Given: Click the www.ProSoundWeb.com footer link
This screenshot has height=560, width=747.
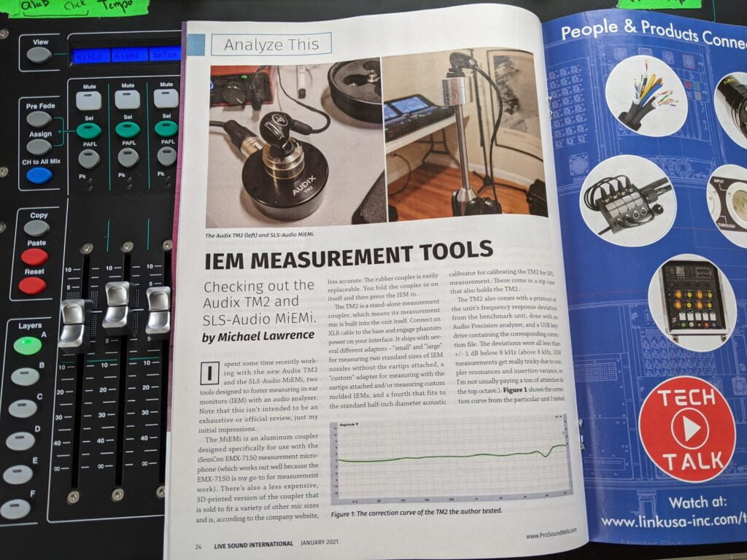Looking at the screenshot, I should 551,533.
